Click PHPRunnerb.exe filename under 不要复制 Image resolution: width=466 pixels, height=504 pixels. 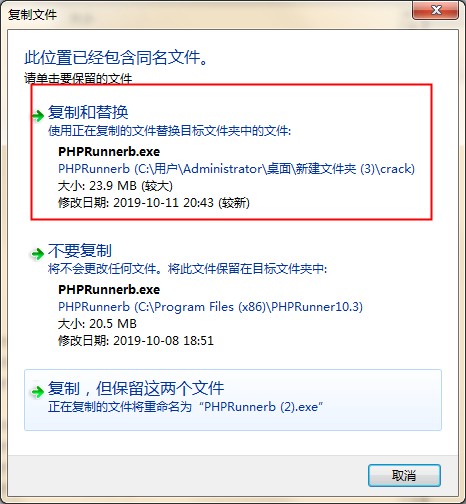[x=109, y=289]
